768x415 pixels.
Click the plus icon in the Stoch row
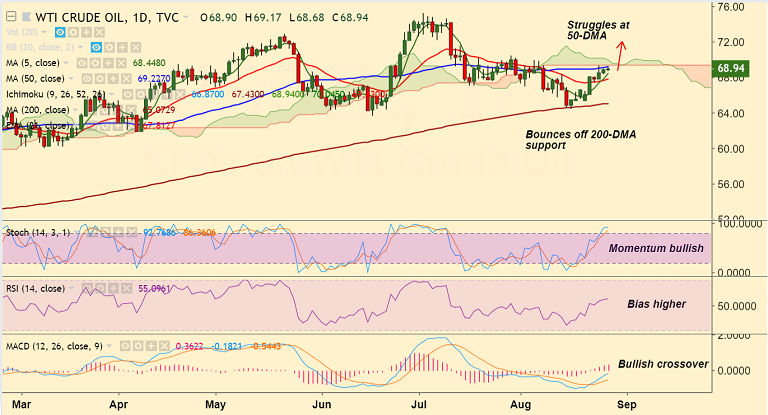click(119, 232)
